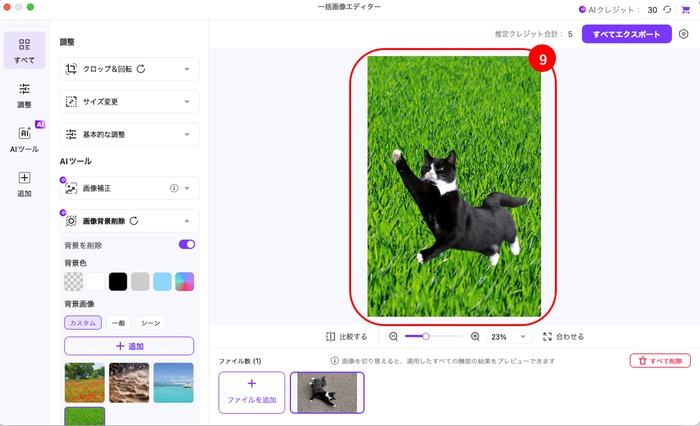Click the + 追加 background image button
The image size is (700, 426).
tap(129, 346)
